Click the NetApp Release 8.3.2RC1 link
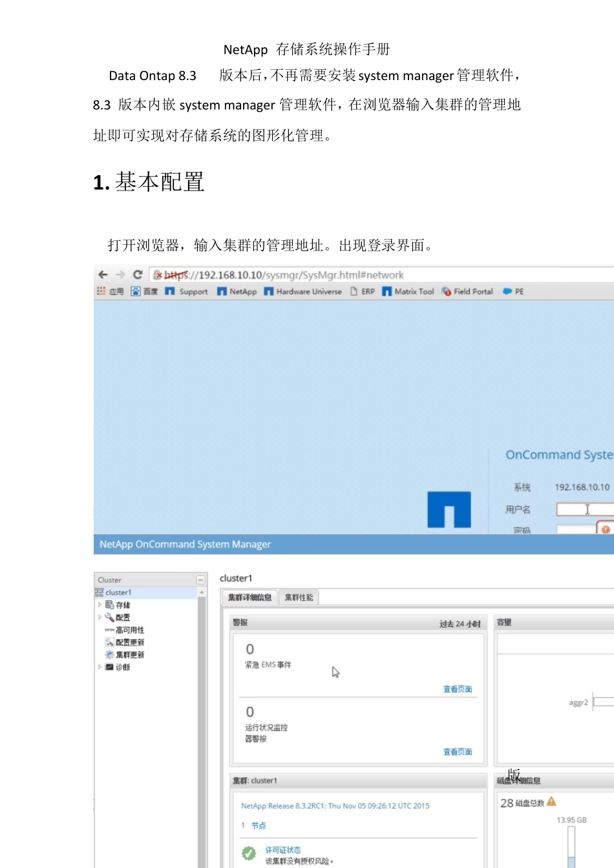 335,806
